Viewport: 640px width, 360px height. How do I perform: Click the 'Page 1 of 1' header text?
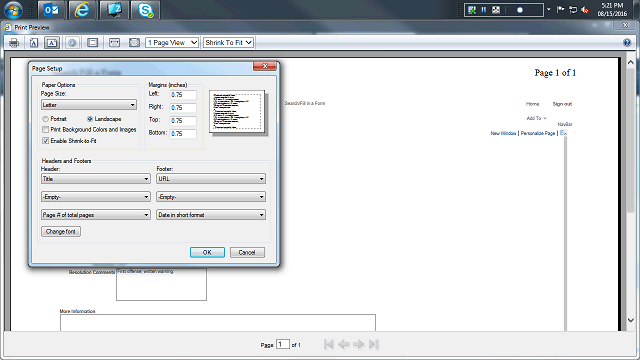(555, 73)
